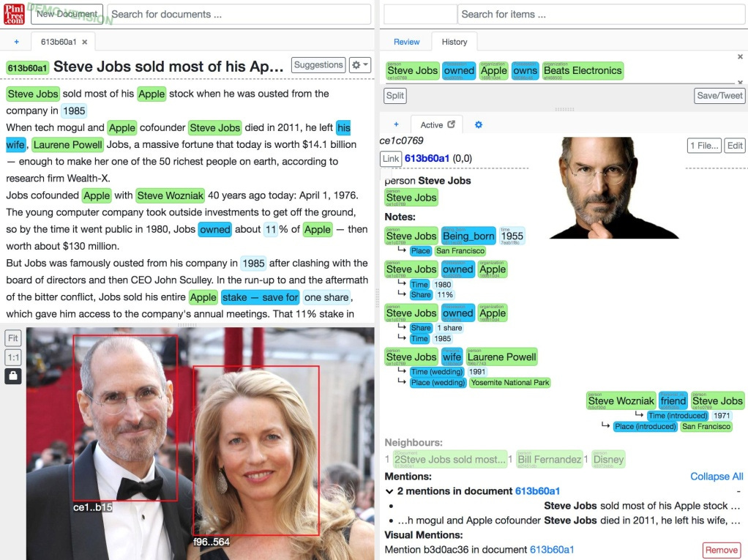
Task: Click highlighted 'Steve Wozniak' in document text
Action: pos(171,195)
